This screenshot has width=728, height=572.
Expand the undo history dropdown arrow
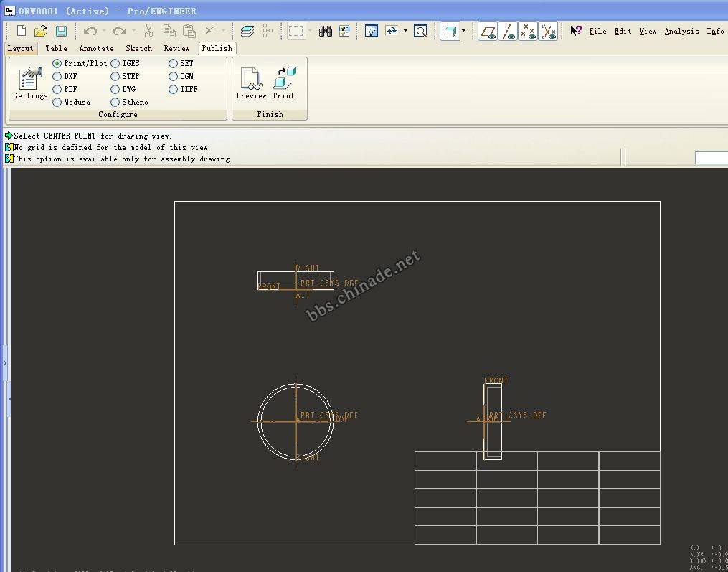(x=104, y=31)
